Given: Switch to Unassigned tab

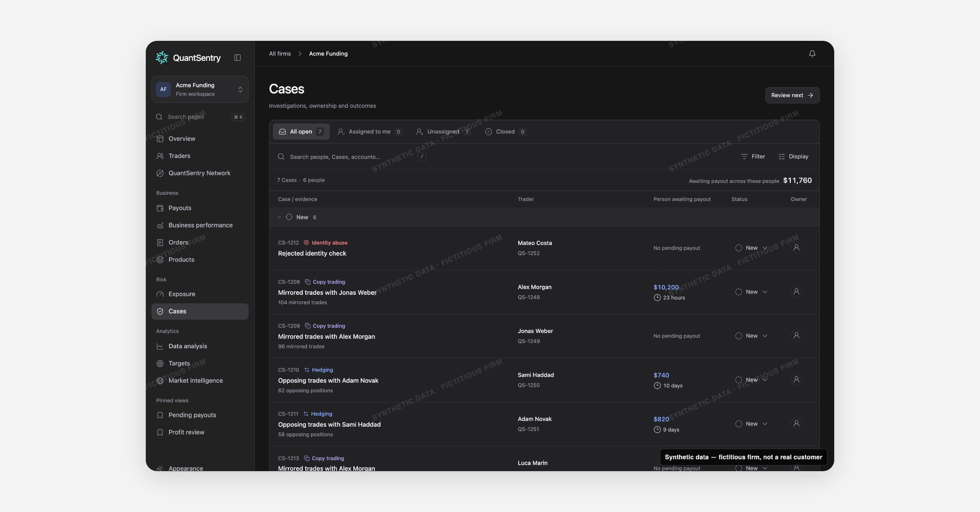Looking at the screenshot, I should click(x=443, y=131).
